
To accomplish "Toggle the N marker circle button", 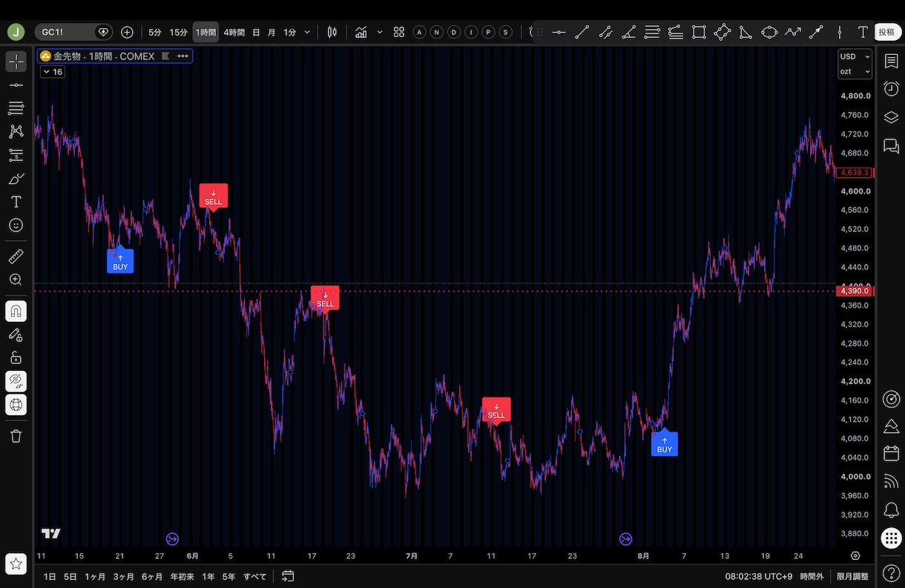I will click(436, 32).
